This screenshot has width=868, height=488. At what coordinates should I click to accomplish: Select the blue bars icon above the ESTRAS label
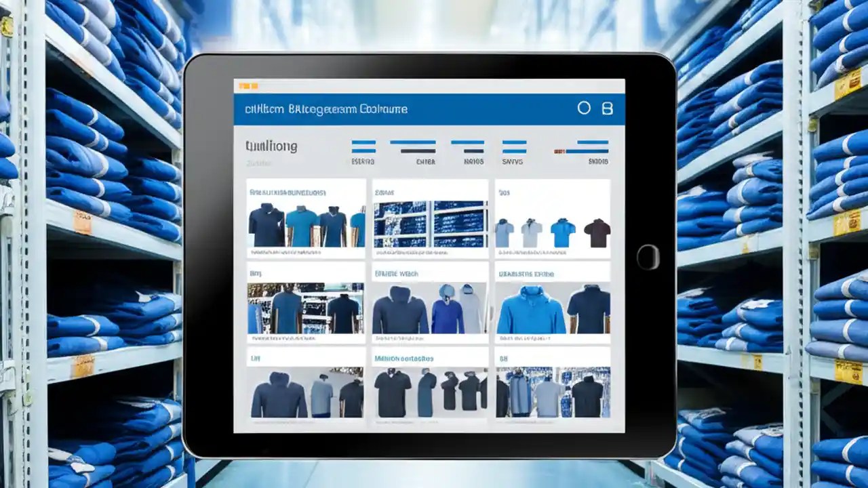[x=364, y=148]
